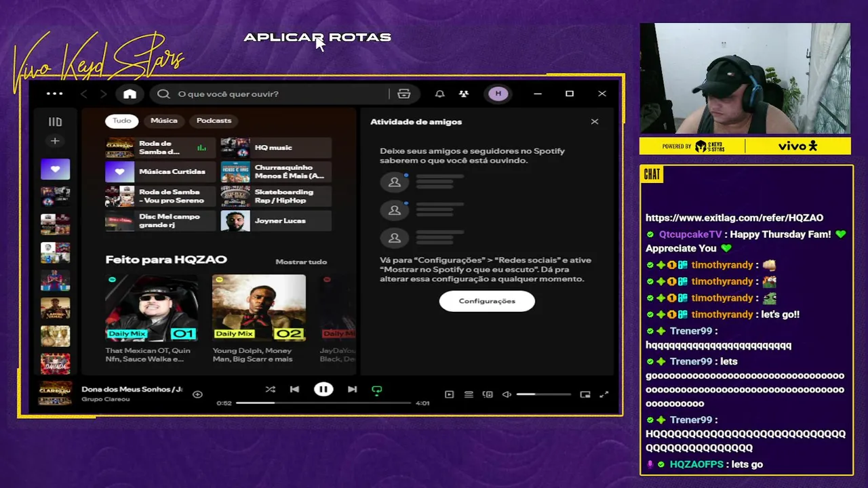868x488 pixels.
Task: Close the Atividade de amigos panel
Action: tap(595, 122)
